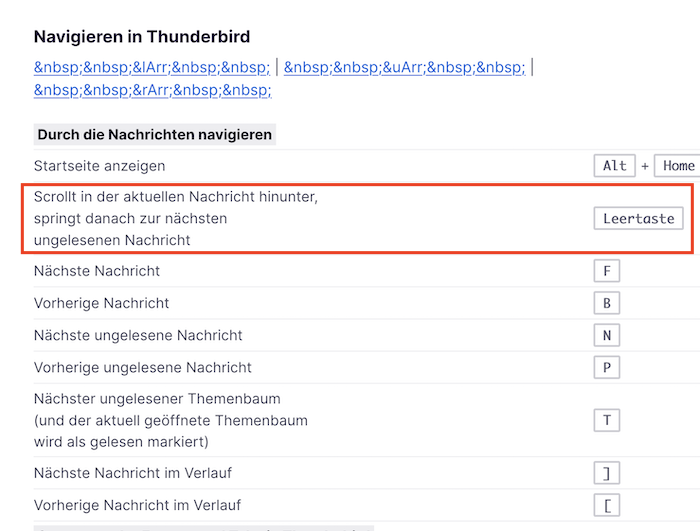Screen dimensions: 700x531
Task: Click the "Navigieren in Thunderbird" heading
Action: pyautogui.click(x=142, y=37)
